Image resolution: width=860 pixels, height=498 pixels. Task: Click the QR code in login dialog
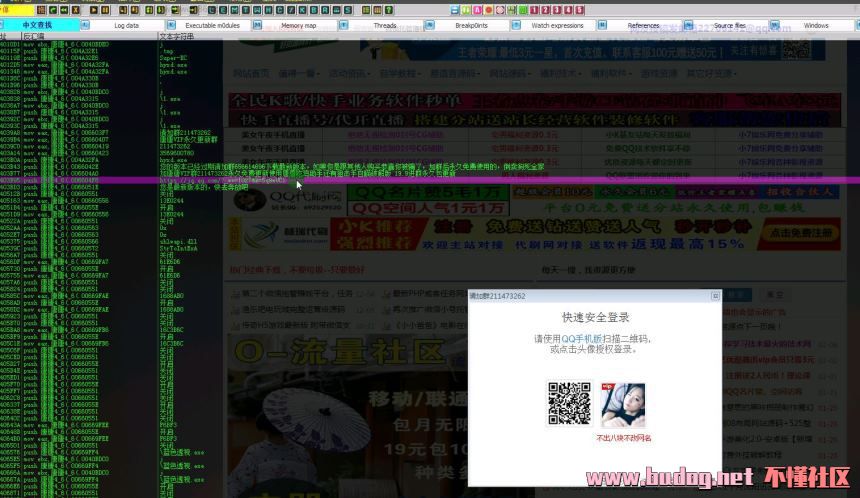click(x=569, y=404)
